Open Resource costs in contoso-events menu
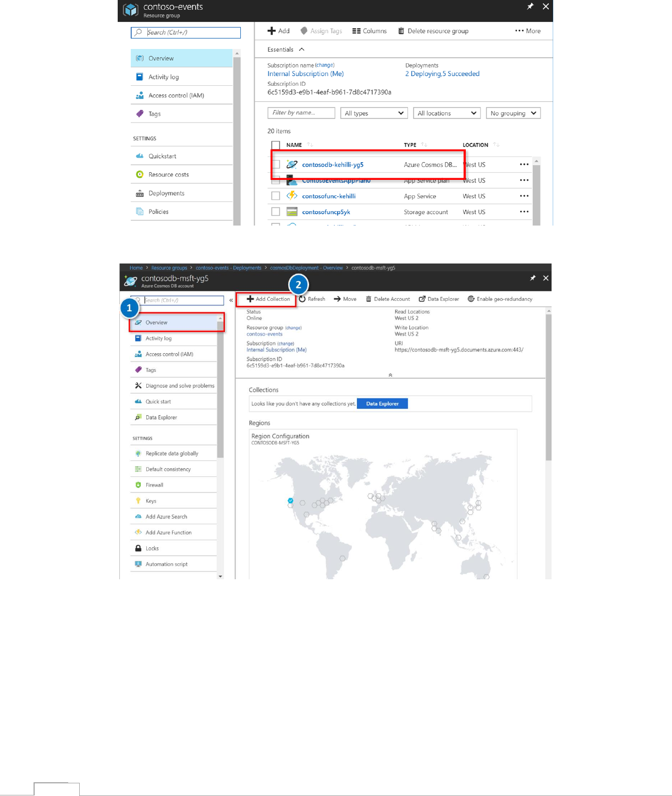Screen dimensions: 672x796 pyautogui.click(x=182, y=174)
